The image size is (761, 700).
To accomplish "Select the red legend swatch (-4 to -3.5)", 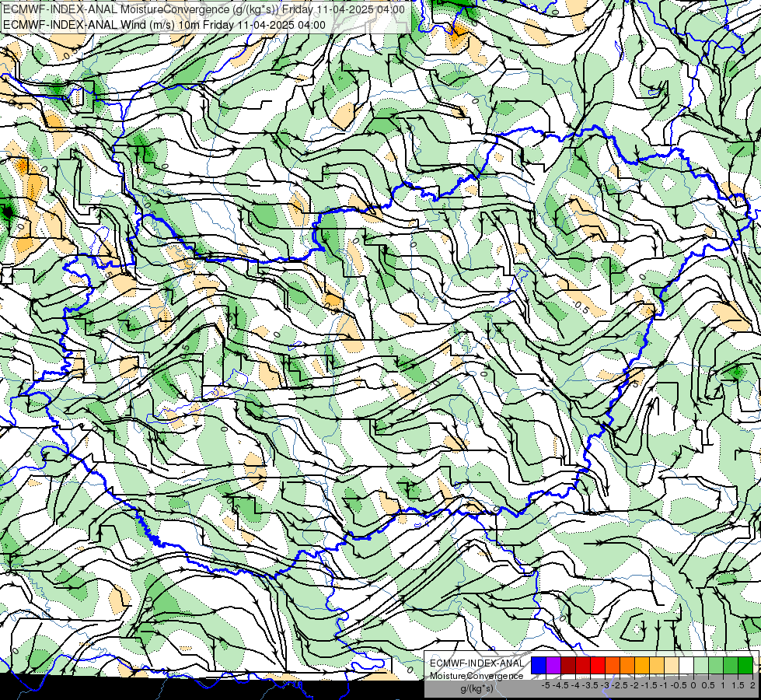I will point(583,666).
